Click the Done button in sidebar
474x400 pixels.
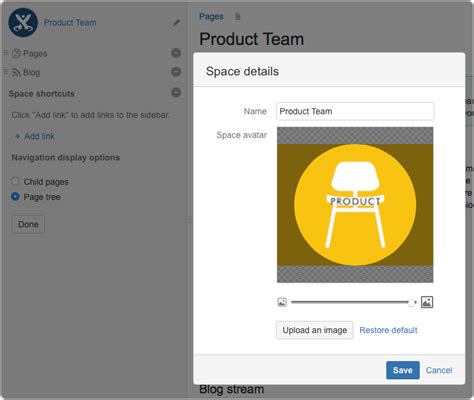pyautogui.click(x=28, y=224)
